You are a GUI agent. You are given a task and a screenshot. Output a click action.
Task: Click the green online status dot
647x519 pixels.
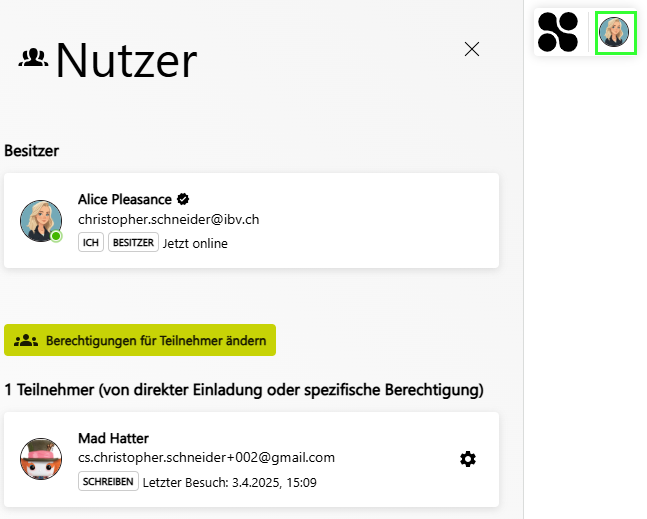(x=56, y=236)
